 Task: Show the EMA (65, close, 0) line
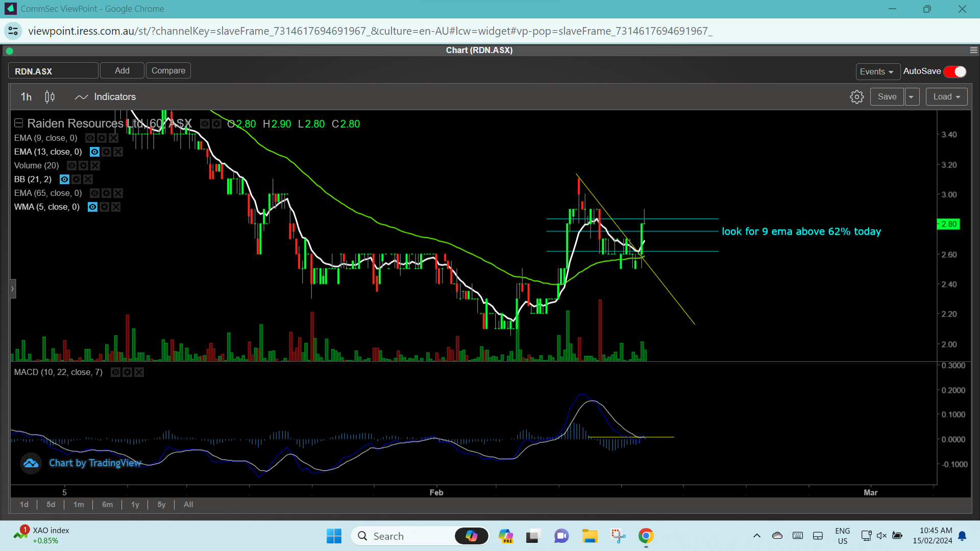[94, 193]
